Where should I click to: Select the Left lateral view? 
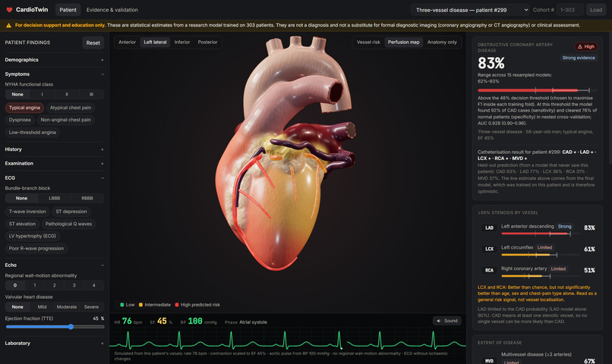point(155,42)
